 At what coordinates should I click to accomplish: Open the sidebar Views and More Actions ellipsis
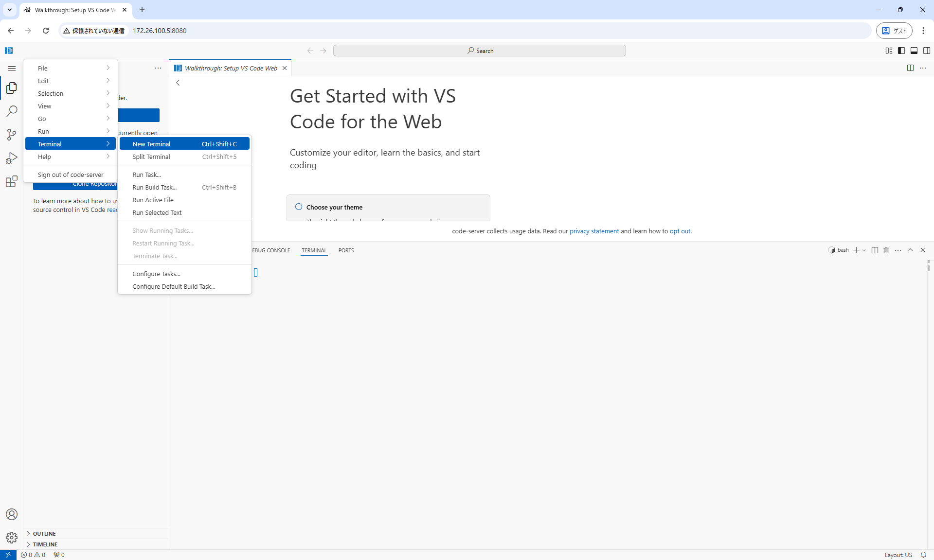point(158,68)
